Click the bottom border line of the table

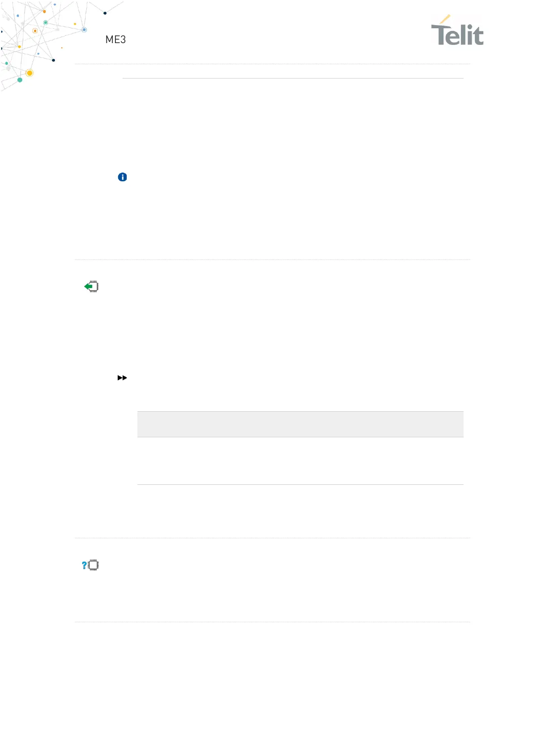(300, 485)
